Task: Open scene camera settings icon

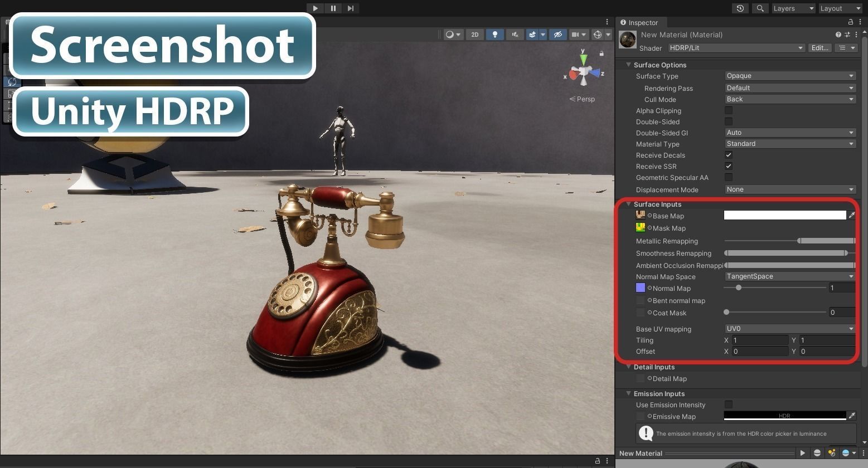Action: tap(579, 35)
